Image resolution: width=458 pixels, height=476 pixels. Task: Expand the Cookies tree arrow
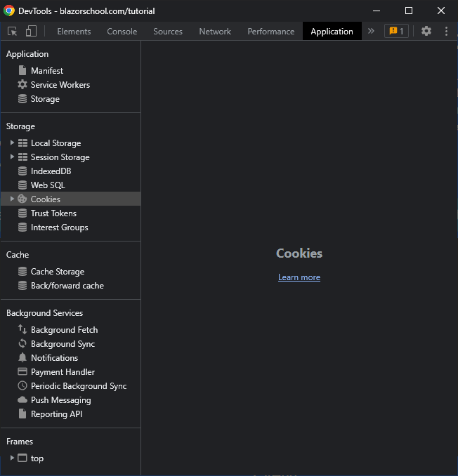12,199
